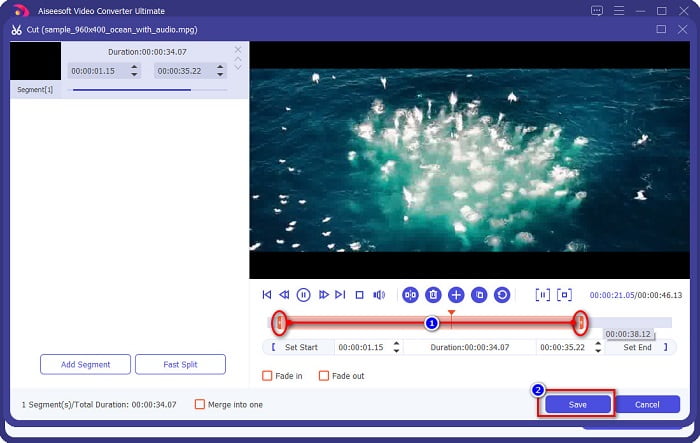The image size is (700, 443).
Task: Click the start time field 00:00:01.15 near Set Start
Action: tap(361, 347)
